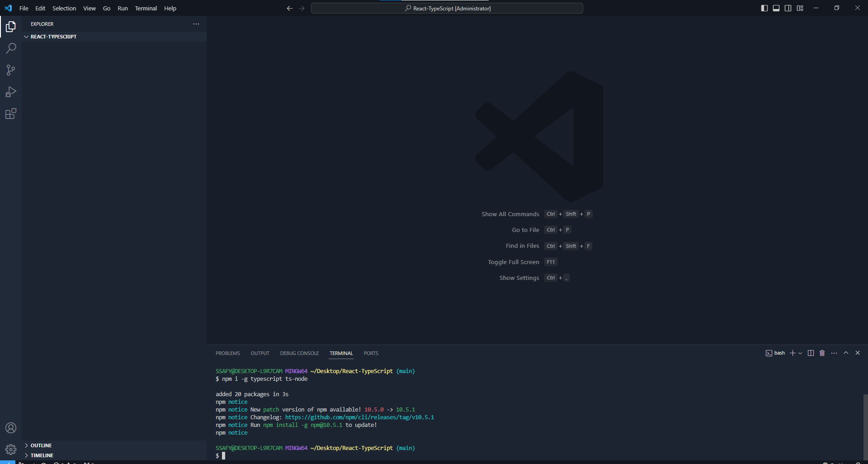The image size is (868, 464).
Task: Click the F11 keybinding label
Action: click(551, 262)
